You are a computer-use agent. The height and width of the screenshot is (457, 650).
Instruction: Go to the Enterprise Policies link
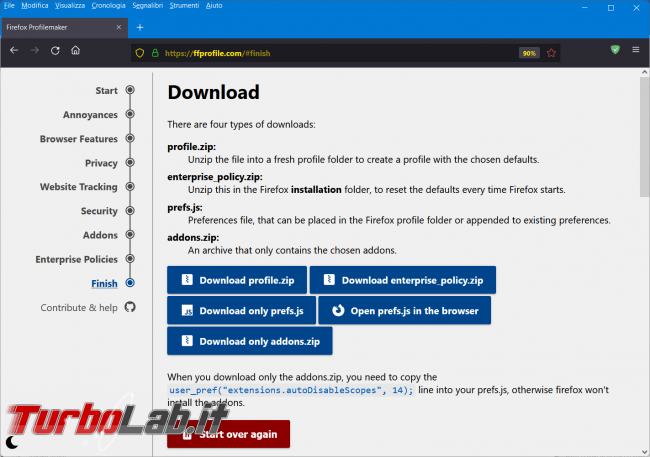tap(77, 259)
